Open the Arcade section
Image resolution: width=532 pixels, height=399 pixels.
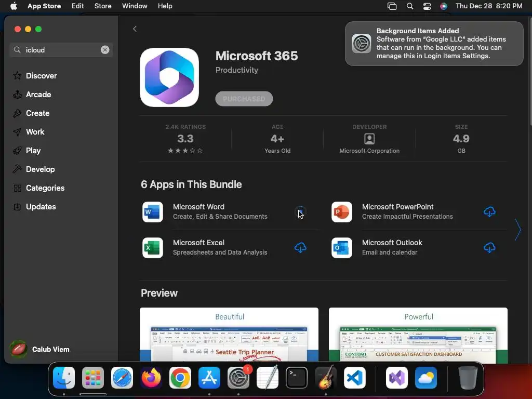click(32, 95)
